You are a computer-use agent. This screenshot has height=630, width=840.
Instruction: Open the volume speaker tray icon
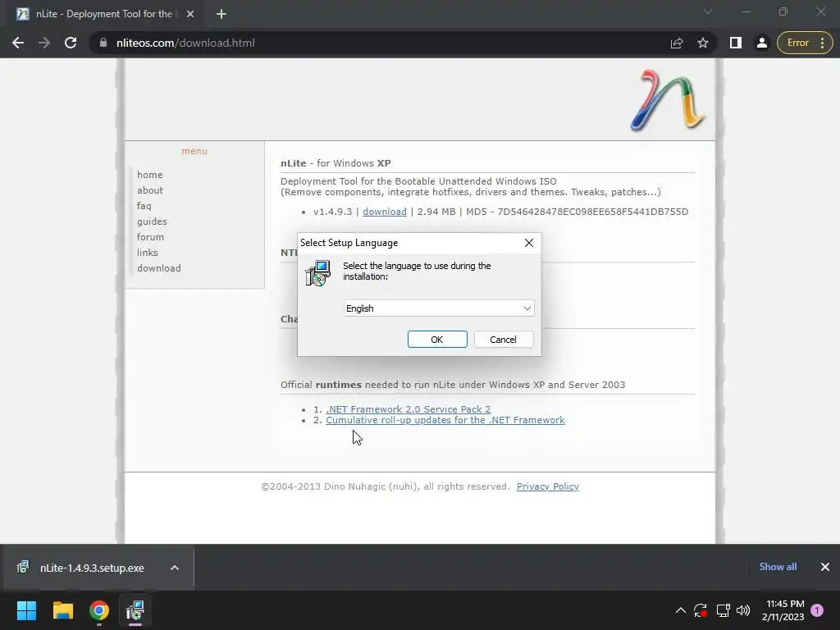[743, 610]
